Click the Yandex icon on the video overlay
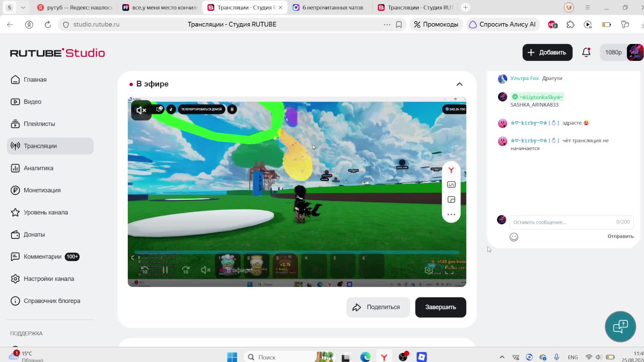644x362 pixels. (x=451, y=170)
